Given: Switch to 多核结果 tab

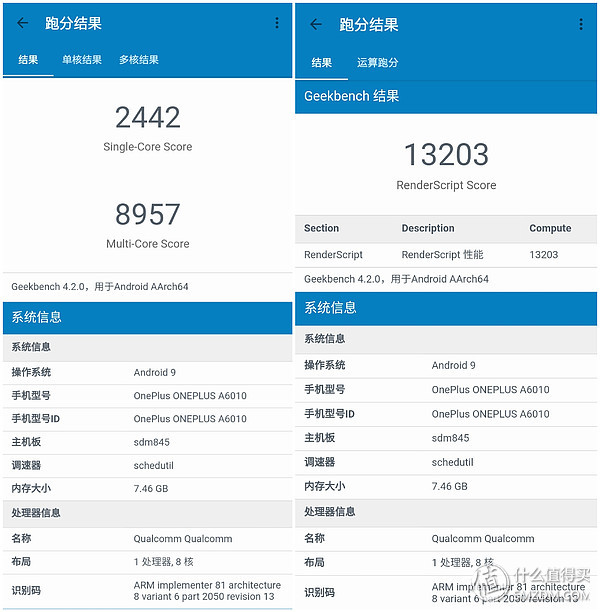Looking at the screenshot, I should pyautogui.click(x=139, y=60).
